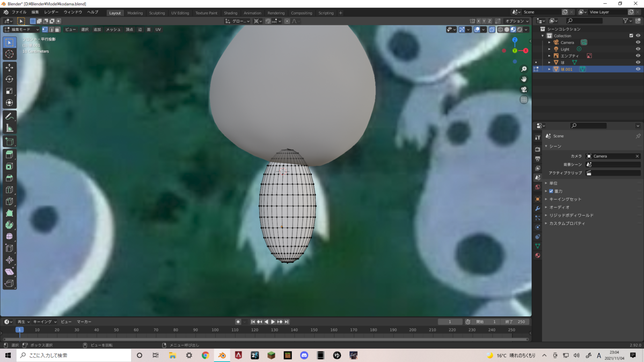The image size is (644, 362).
Task: Open the Material properties tab
Action: point(538,256)
